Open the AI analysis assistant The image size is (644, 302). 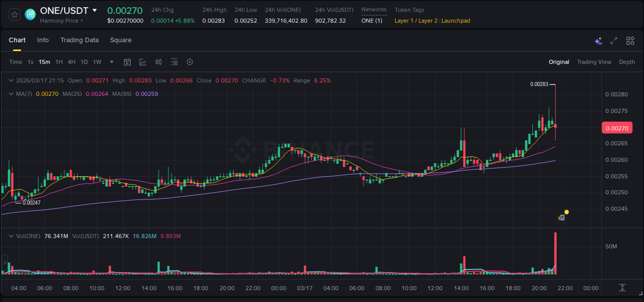598,40
